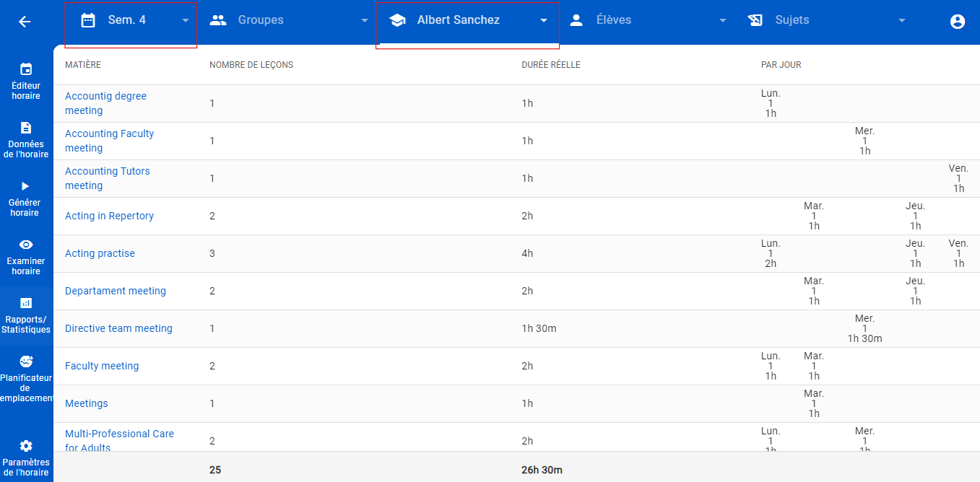Open Multi-Professional Care for Adults link
Screen dimensions: 980x482
(x=119, y=440)
